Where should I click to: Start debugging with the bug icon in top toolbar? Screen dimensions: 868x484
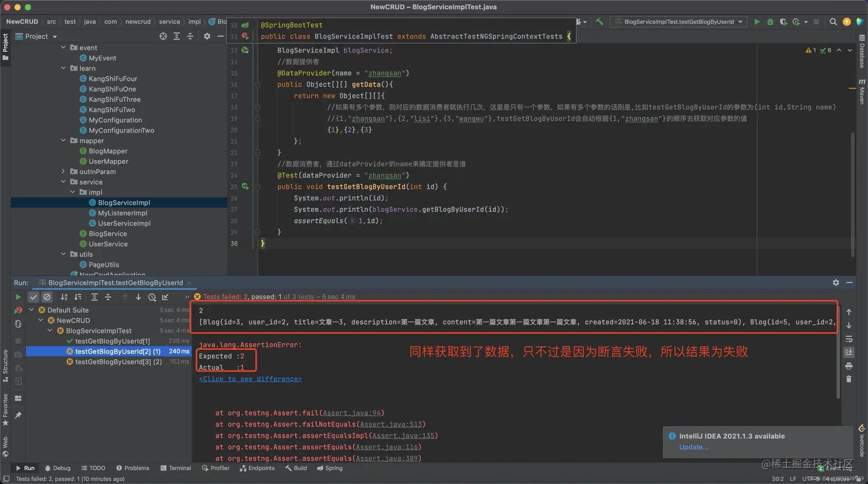click(770, 22)
